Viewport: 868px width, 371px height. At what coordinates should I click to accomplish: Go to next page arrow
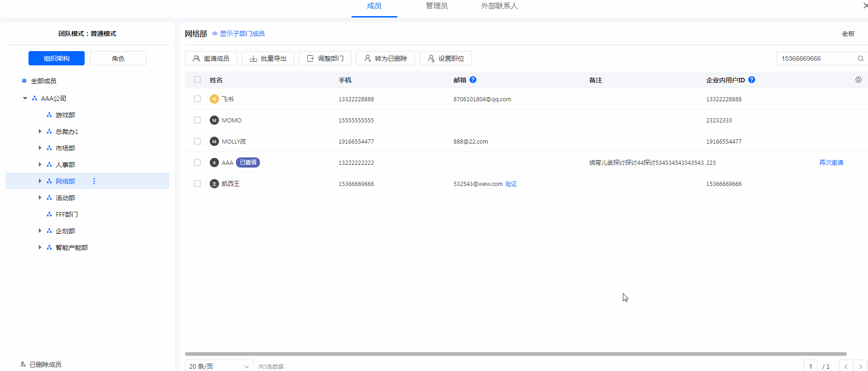pyautogui.click(x=860, y=366)
